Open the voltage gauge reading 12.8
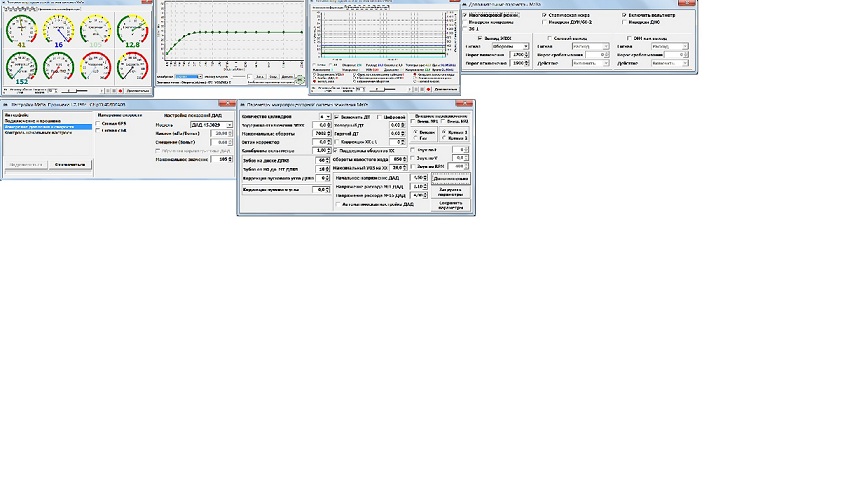 click(132, 30)
